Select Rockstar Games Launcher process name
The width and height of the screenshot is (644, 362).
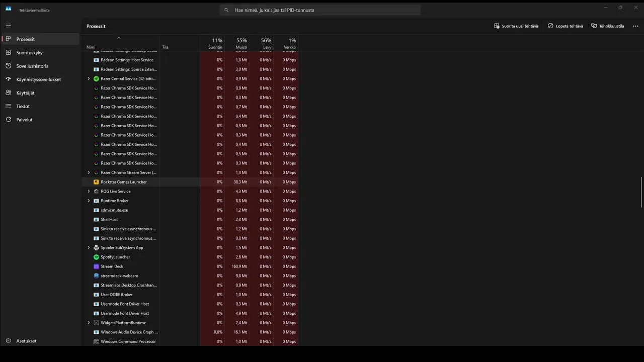click(124, 182)
